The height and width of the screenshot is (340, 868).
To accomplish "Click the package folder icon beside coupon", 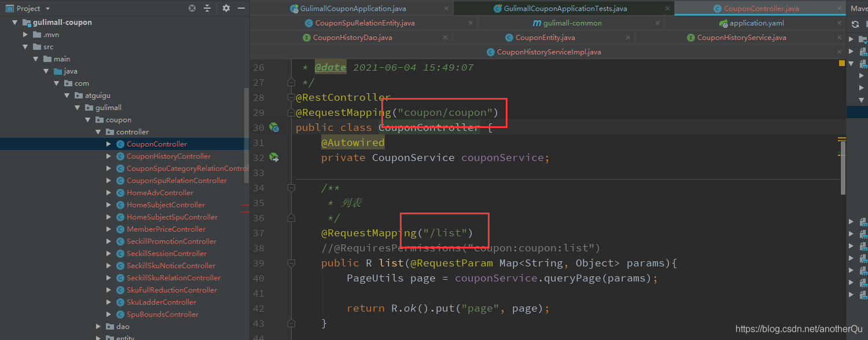I will coord(100,120).
